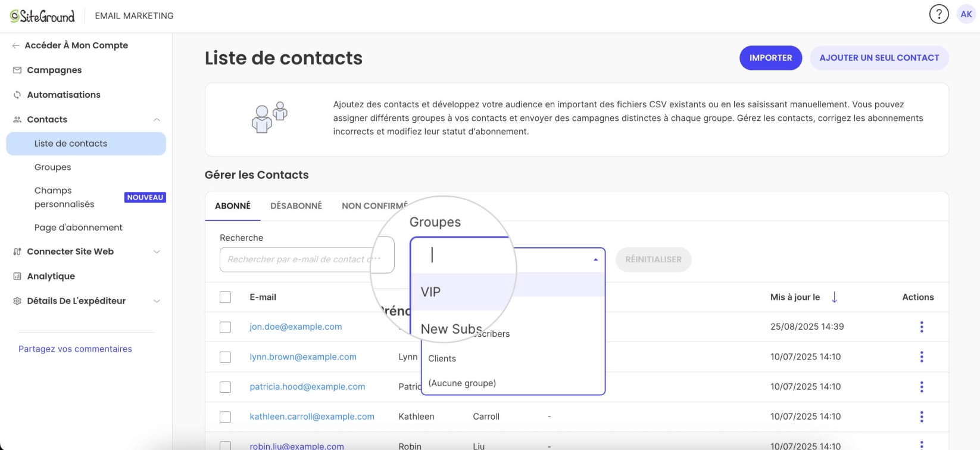Viewport: 980px width, 450px height.
Task: Open Page d'abonnement in the sidebar
Action: [78, 228]
